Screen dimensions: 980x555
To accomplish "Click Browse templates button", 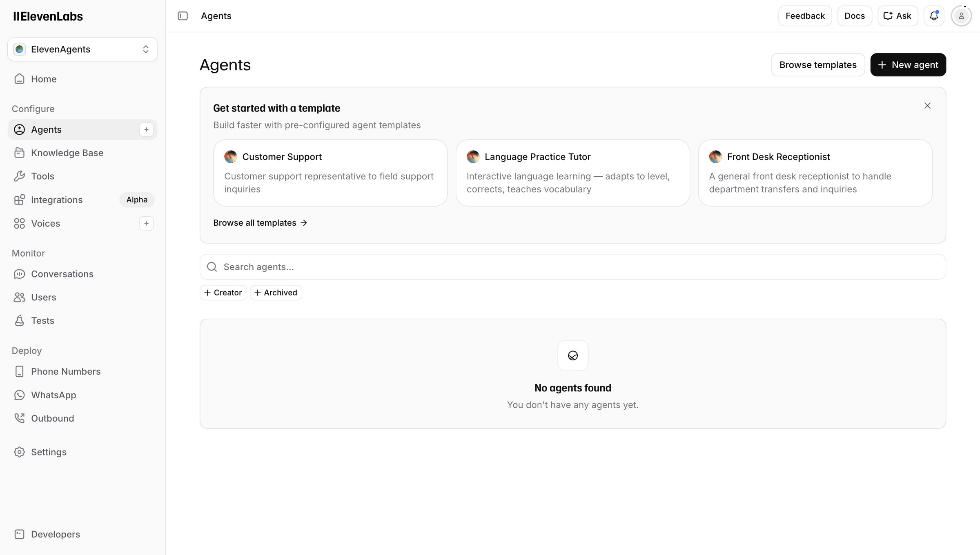I will pyautogui.click(x=818, y=65).
